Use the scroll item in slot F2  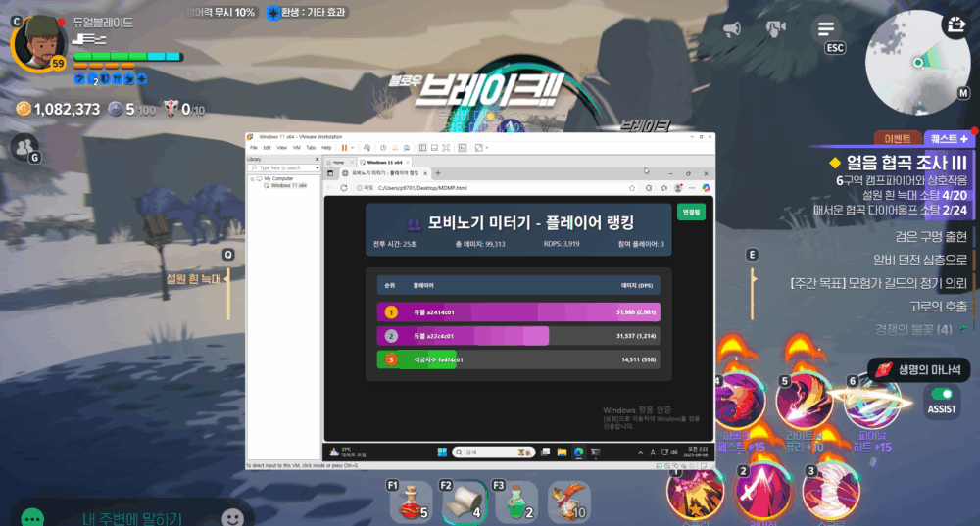pos(464,502)
